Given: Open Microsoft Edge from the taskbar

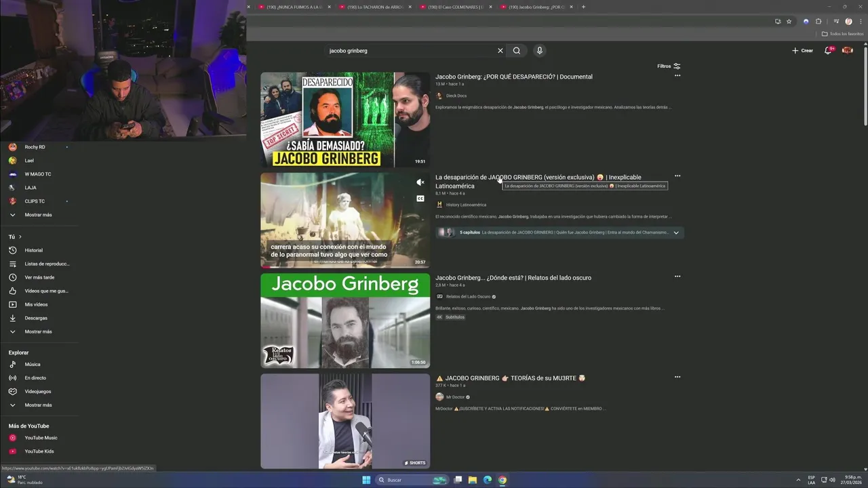Looking at the screenshot, I should [x=488, y=480].
